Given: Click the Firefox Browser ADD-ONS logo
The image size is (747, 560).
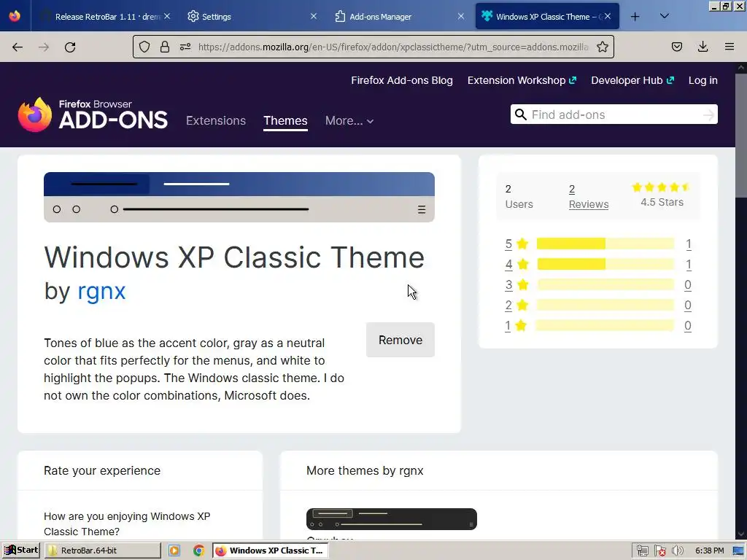Looking at the screenshot, I should tap(93, 114).
